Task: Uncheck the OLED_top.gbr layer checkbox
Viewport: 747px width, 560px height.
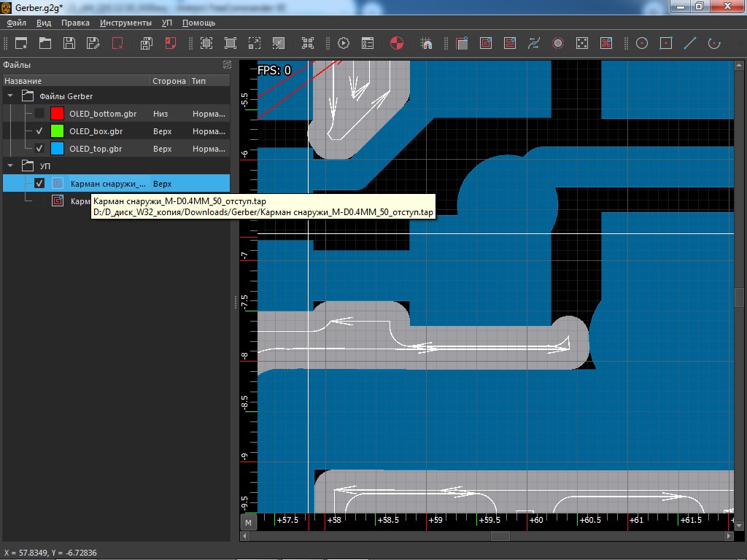Action: 39,149
